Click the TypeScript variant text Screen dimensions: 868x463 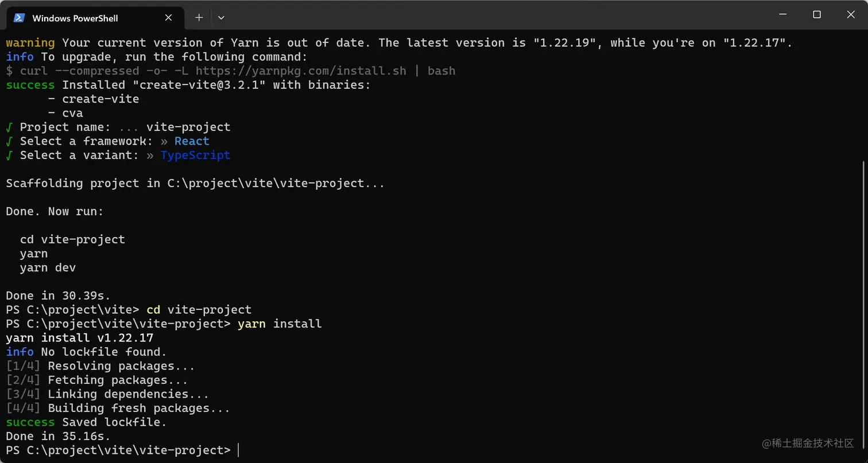click(x=195, y=155)
